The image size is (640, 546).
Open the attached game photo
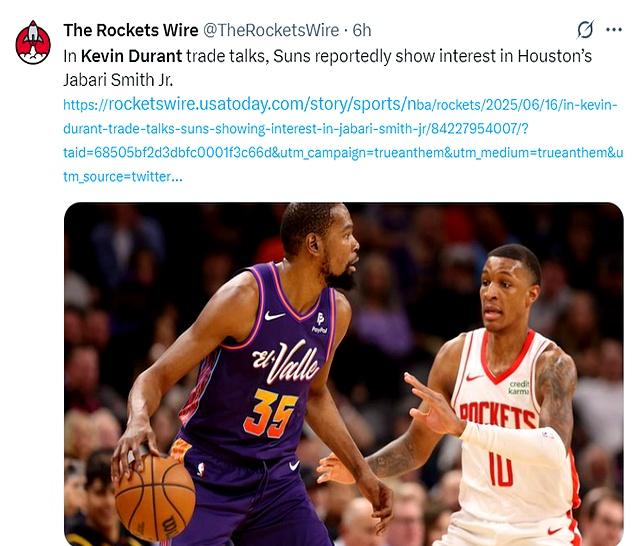pos(344,374)
